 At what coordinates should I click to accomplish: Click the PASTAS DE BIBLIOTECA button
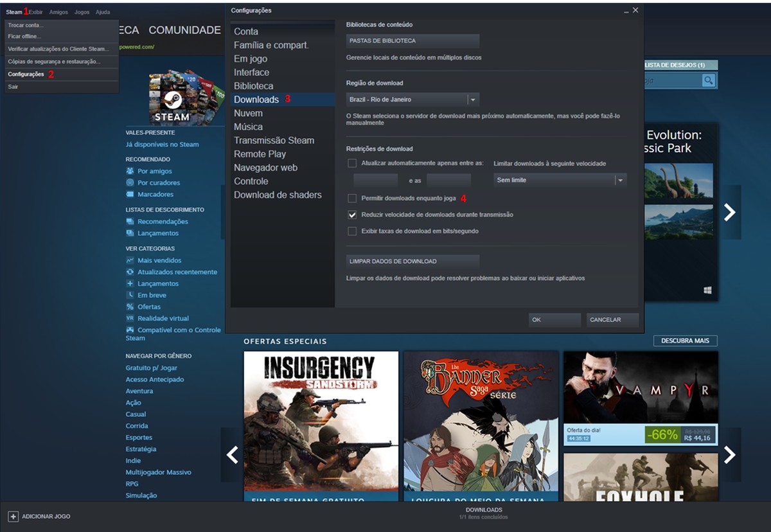coord(413,40)
